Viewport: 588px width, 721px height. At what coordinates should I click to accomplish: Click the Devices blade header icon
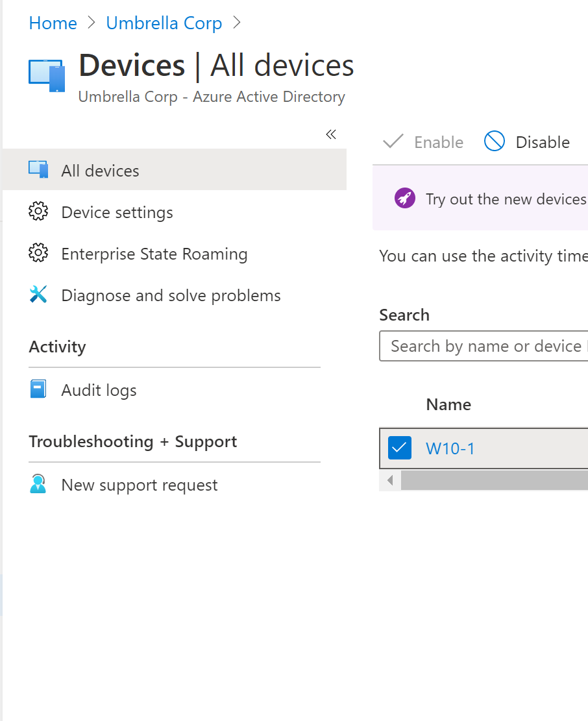(47, 75)
